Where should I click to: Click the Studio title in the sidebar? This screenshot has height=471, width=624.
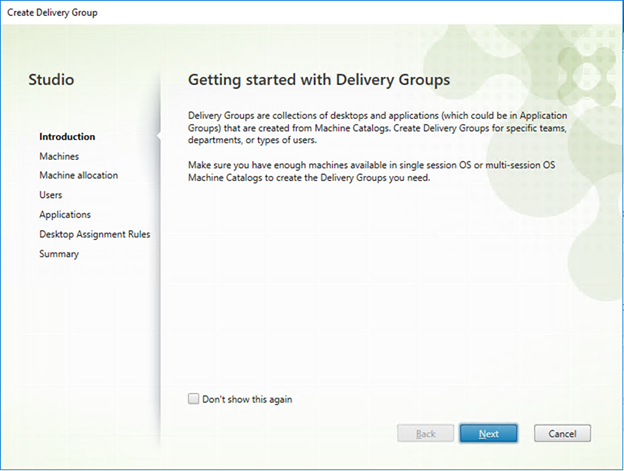click(51, 80)
